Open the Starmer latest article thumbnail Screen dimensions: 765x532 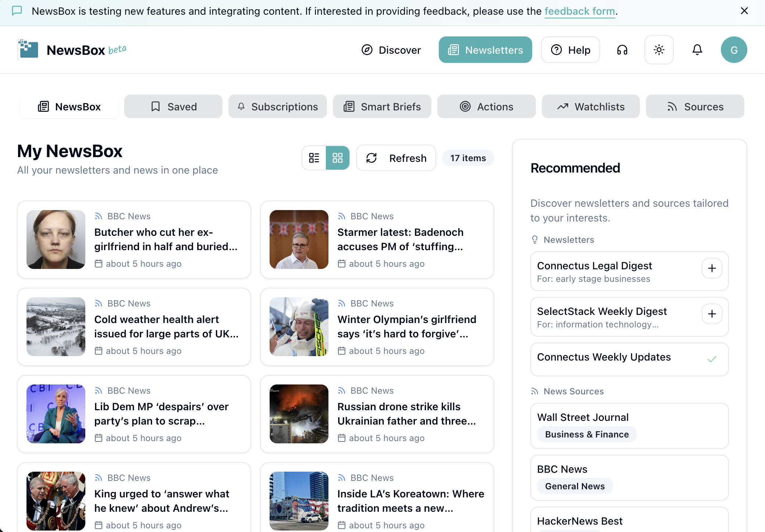(299, 240)
